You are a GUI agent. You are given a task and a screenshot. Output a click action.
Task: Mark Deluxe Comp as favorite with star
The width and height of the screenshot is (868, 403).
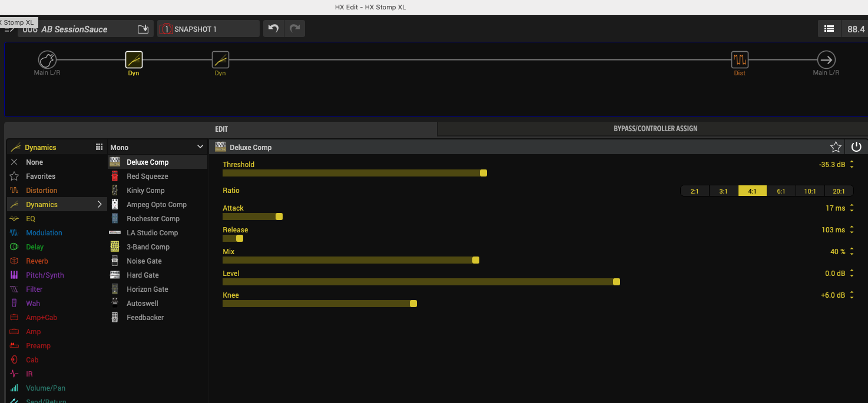tap(836, 147)
